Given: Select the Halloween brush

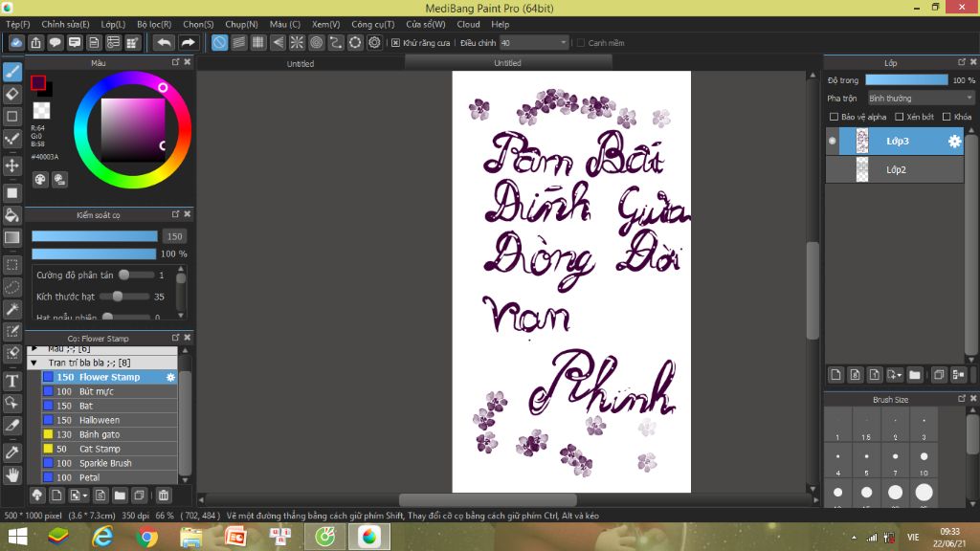Looking at the screenshot, I should pos(109,421).
